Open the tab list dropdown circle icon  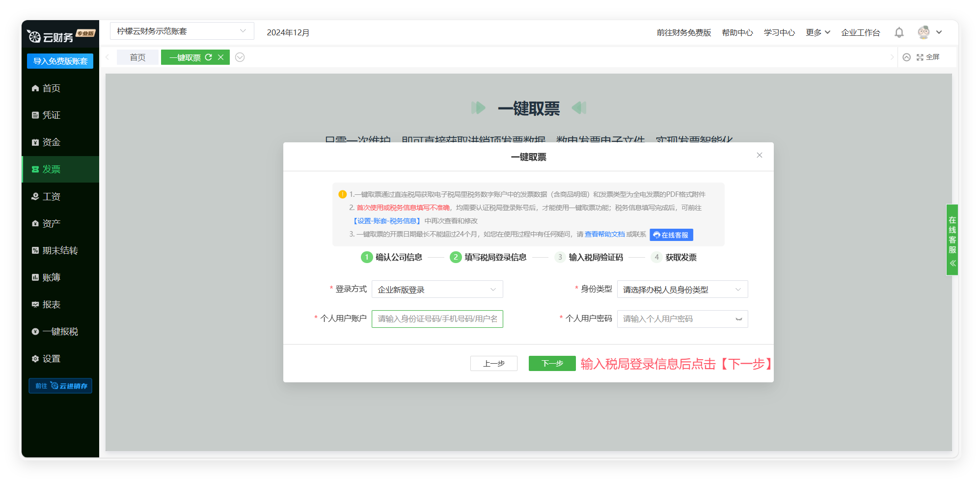coord(240,57)
